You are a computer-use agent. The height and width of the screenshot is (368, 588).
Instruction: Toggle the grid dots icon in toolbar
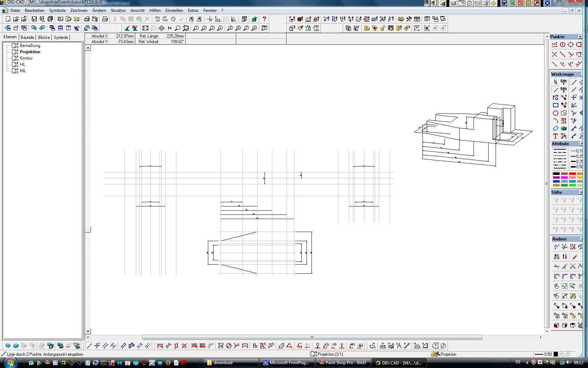point(226,19)
